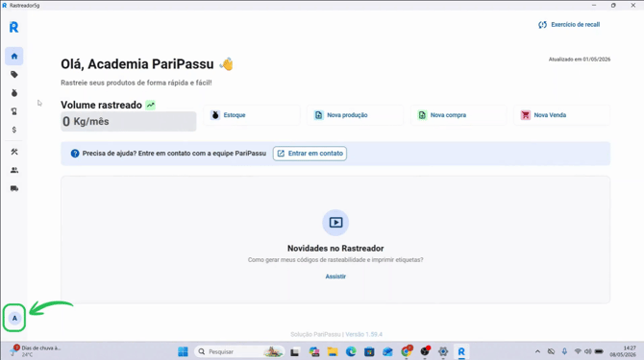Open the truck delivery sidebar icon
Viewport: 644px width, 360px height.
tap(14, 188)
